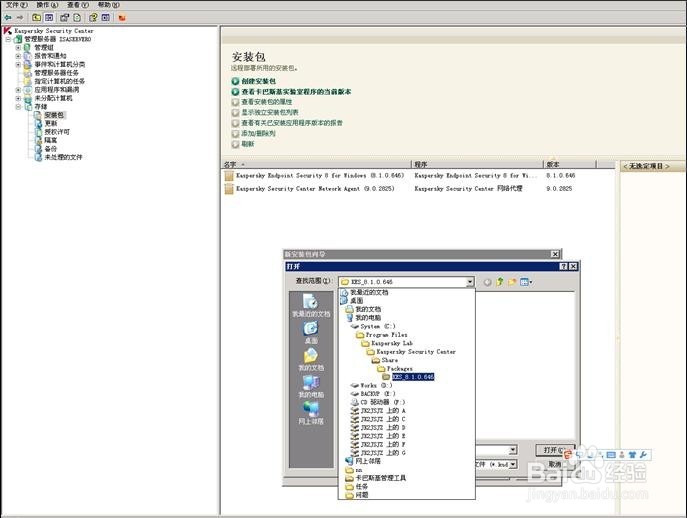The width and height of the screenshot is (687, 518).
Task: Collapse the 存储 tree node
Action: tap(18, 106)
